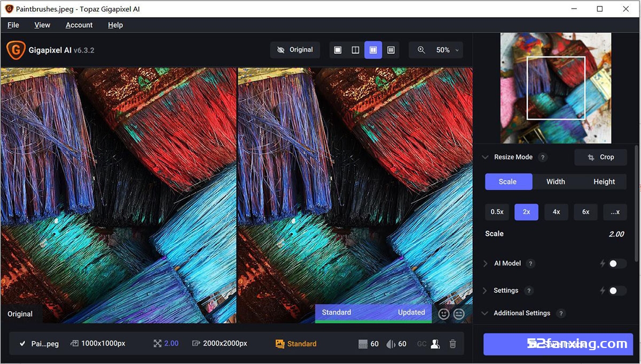
Task: Collapse the Additional Settings section
Action: click(485, 313)
